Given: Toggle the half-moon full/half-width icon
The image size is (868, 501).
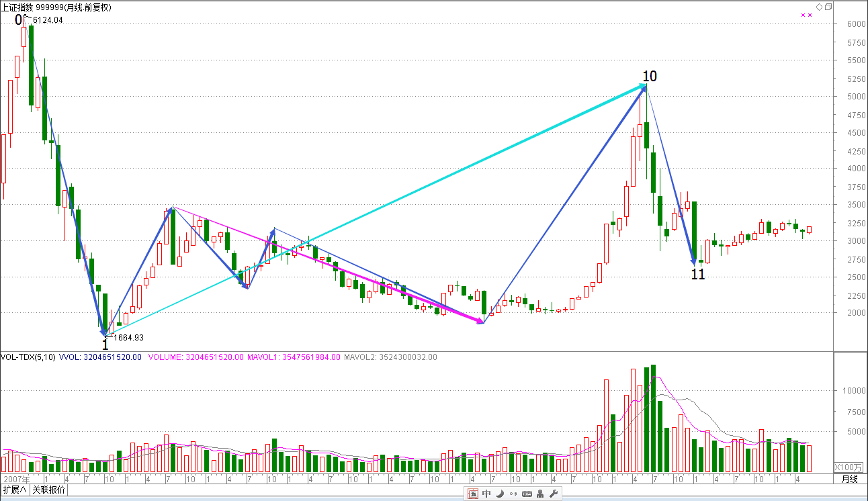Looking at the screenshot, I should click(x=499, y=494).
